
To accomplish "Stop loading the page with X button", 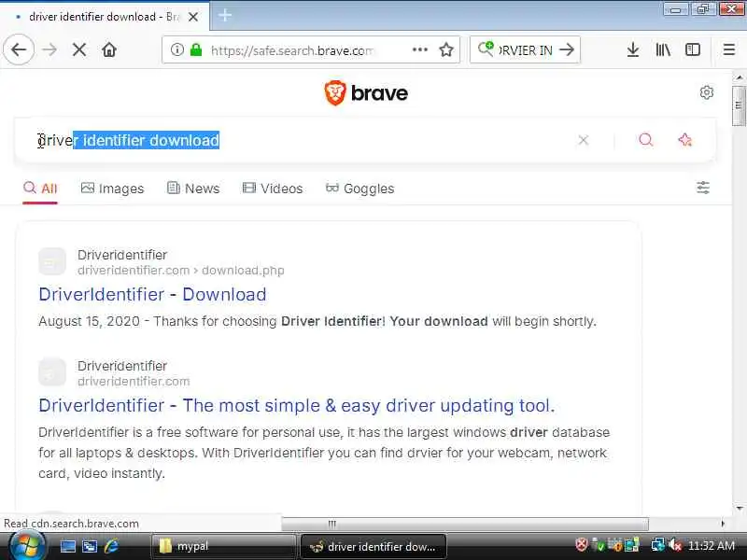I will point(79,49).
